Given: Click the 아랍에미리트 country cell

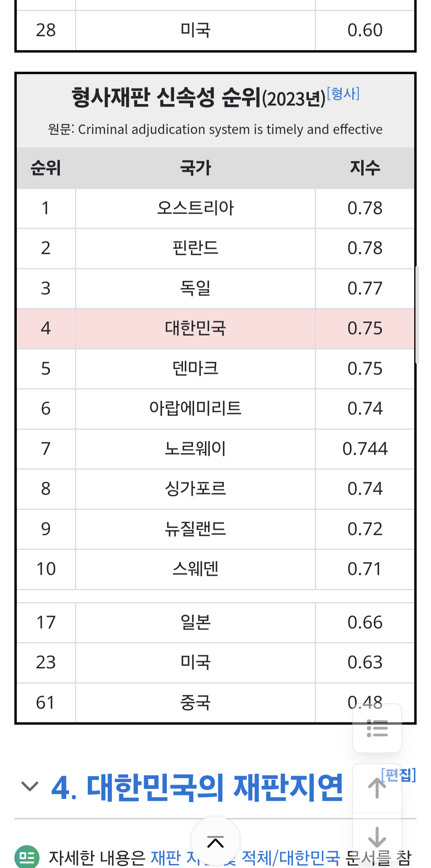Looking at the screenshot, I should click(x=195, y=409).
